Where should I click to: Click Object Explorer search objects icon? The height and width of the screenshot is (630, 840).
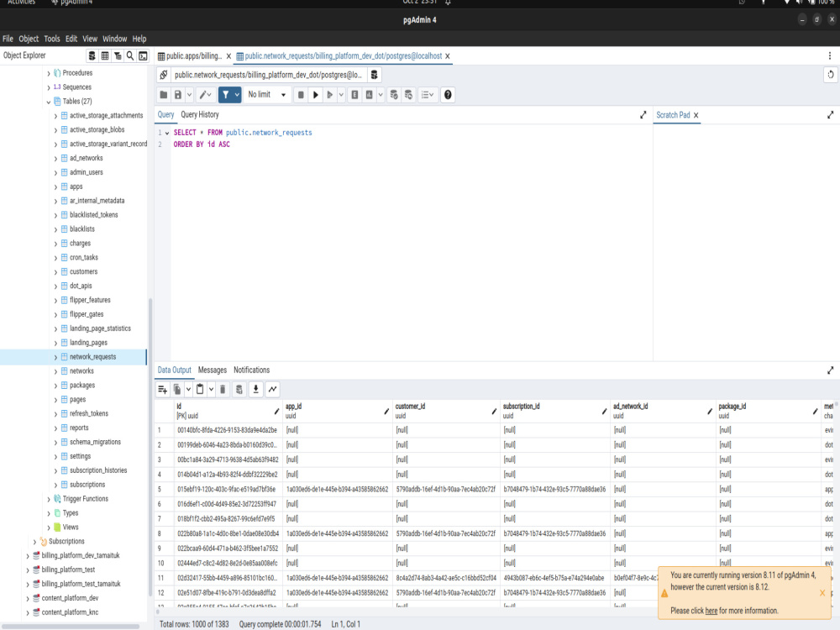point(130,55)
